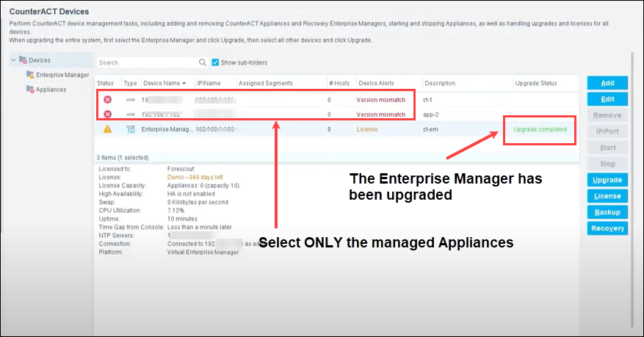Open the Devices root tree item

[40, 60]
